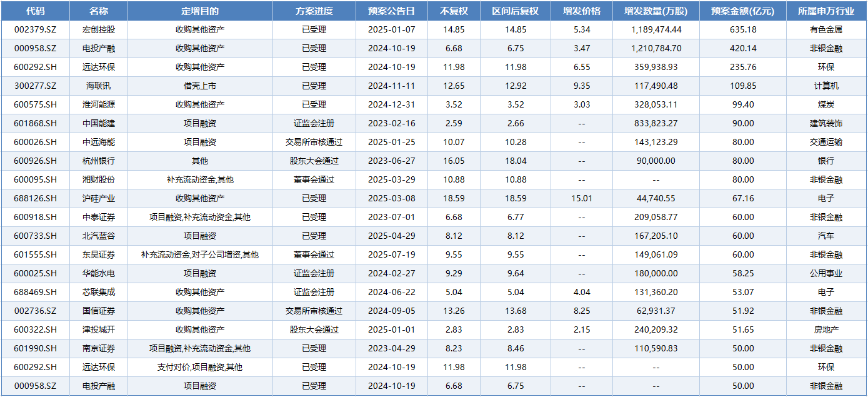Select the 2025-07-19 announcement date cell
868x397 pixels.
tap(391, 254)
